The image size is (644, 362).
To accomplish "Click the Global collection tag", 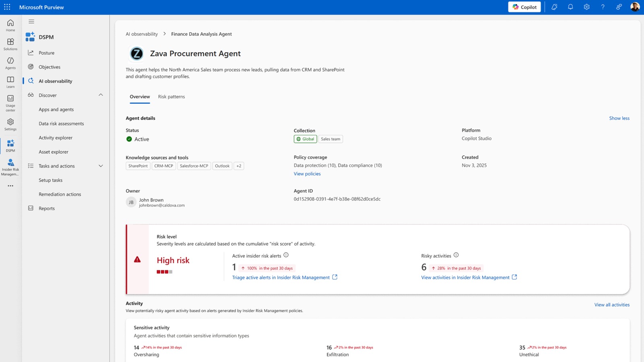I will coord(305,139).
